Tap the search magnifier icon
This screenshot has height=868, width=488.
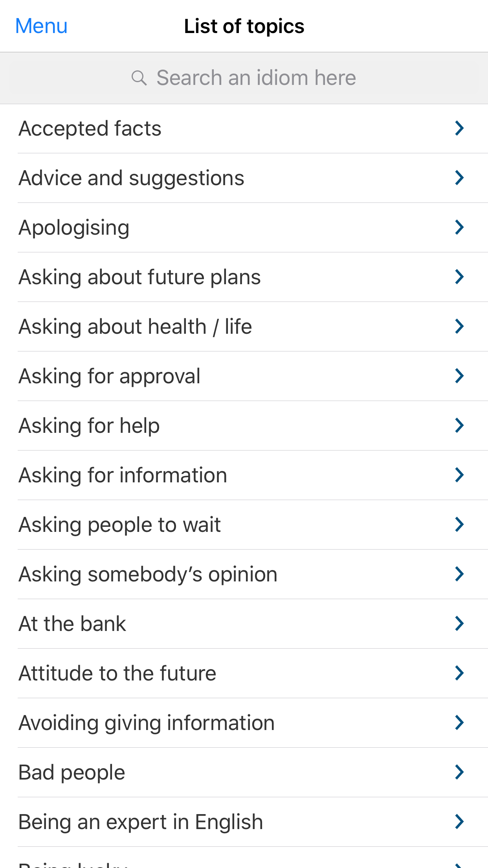tap(139, 78)
